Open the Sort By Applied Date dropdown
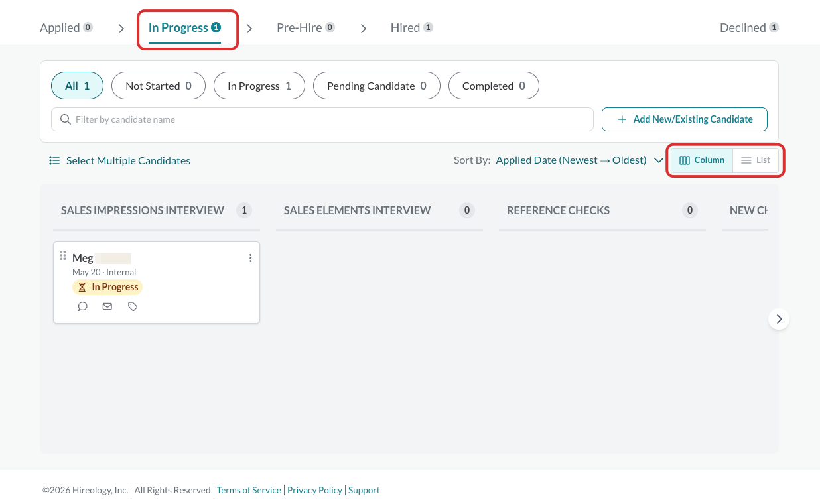 579,160
